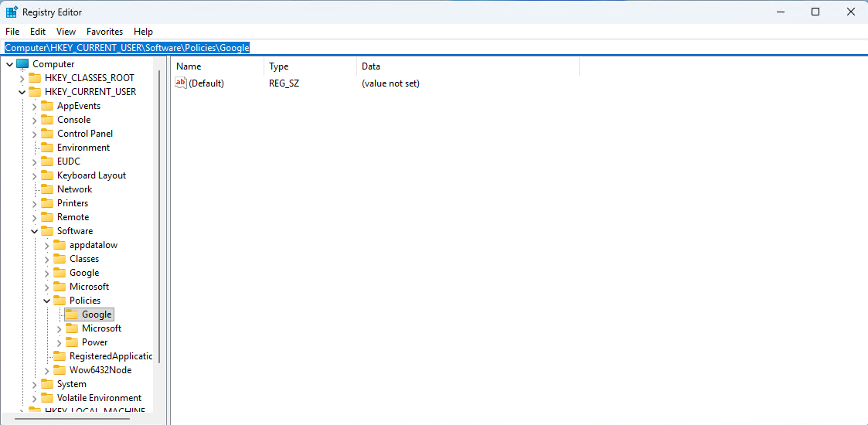Image resolution: width=868 pixels, height=425 pixels.
Task: Click the Power folder icon under Policies
Action: (72, 342)
